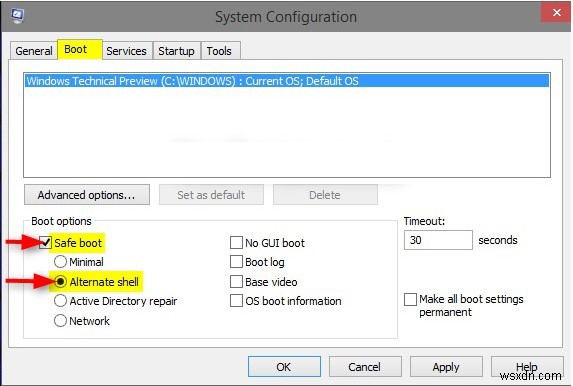Select the Windows Technical Preview OS entry
This screenshot has width=573, height=386.
tap(287, 81)
